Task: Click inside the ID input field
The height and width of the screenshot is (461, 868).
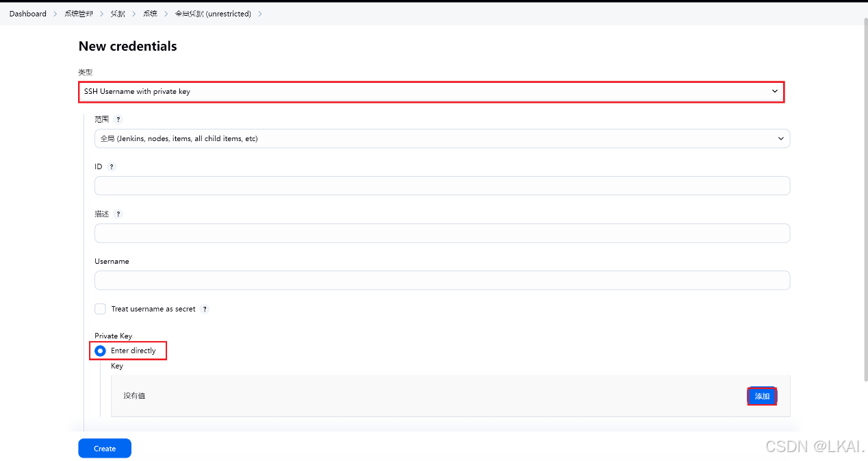Action: click(442, 185)
